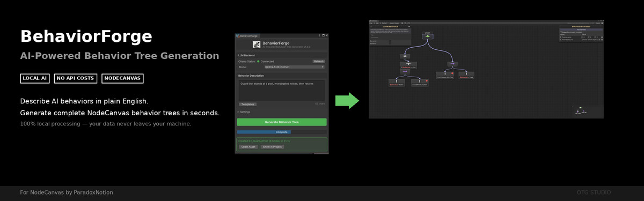Select the $IsAlerted = True node

click(466, 76)
